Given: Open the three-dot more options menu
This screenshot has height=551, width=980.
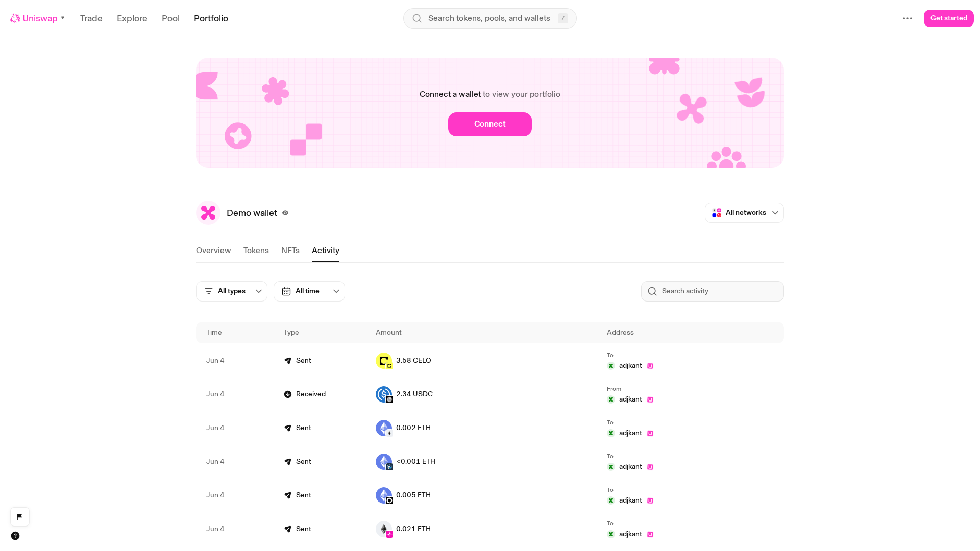Looking at the screenshot, I should (x=908, y=18).
